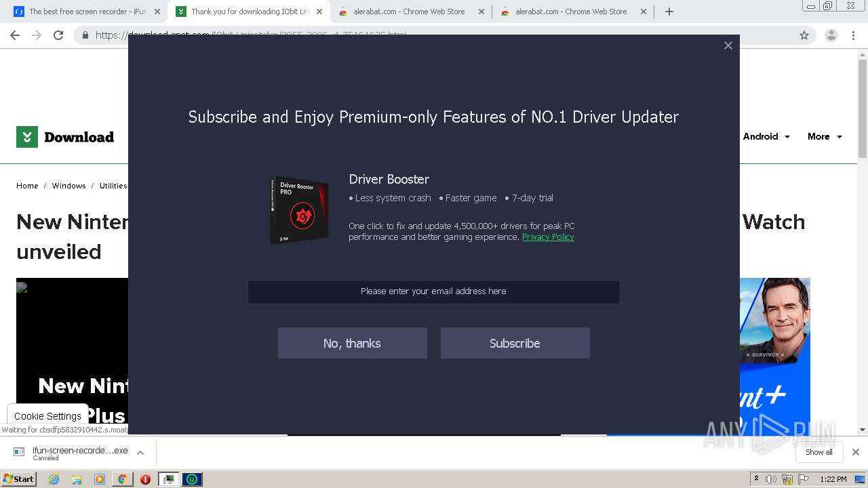The height and width of the screenshot is (488, 868).
Task: Click the No, thanks button
Action: pyautogui.click(x=352, y=343)
